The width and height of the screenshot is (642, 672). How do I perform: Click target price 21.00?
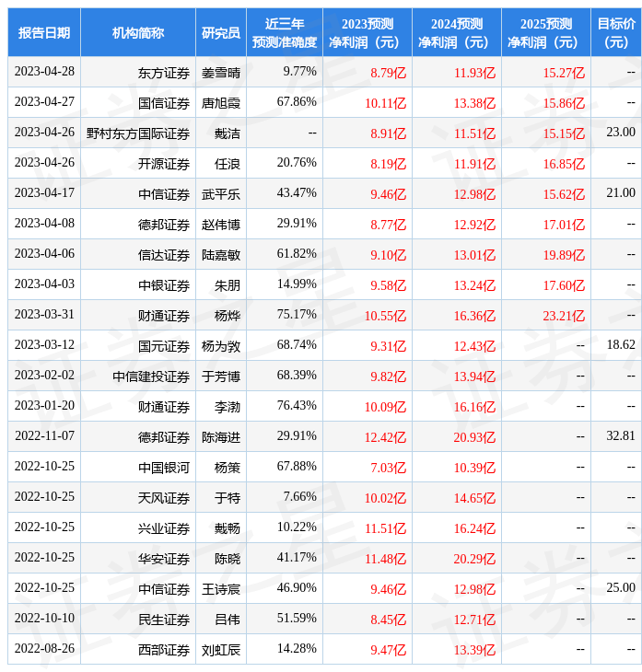pos(621,193)
